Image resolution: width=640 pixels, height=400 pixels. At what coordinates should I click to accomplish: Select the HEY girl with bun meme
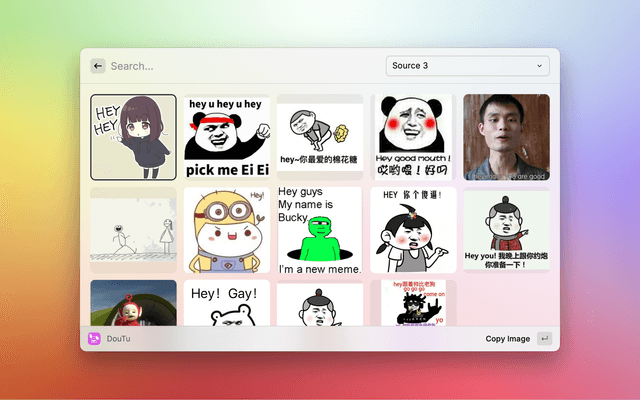413,230
